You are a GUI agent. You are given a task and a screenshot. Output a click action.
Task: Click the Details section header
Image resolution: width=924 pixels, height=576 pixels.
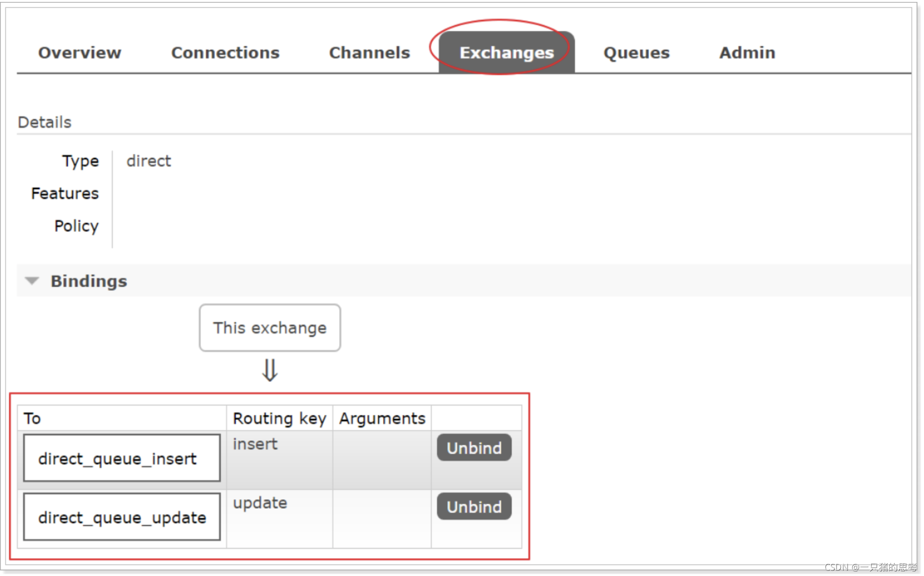(x=44, y=122)
